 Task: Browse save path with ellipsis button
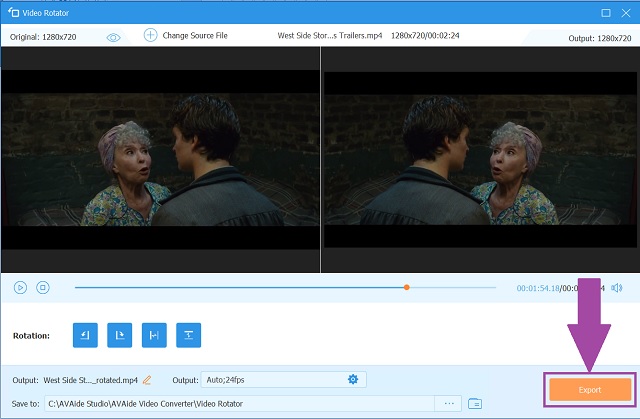tap(449, 403)
